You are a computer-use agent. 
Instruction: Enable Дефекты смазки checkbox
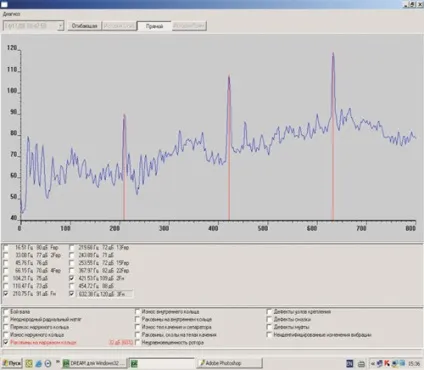(x=269, y=319)
